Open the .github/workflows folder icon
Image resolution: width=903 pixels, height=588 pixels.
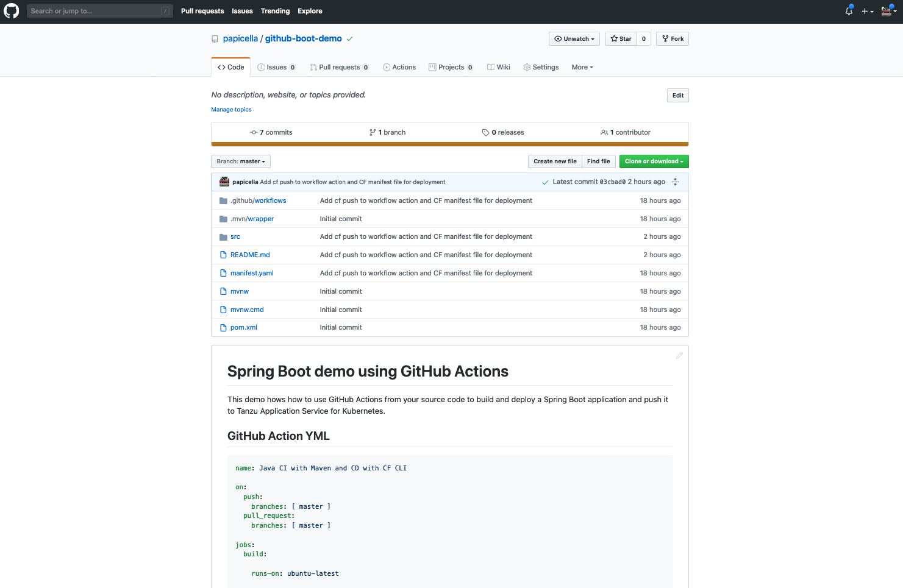[x=223, y=200]
